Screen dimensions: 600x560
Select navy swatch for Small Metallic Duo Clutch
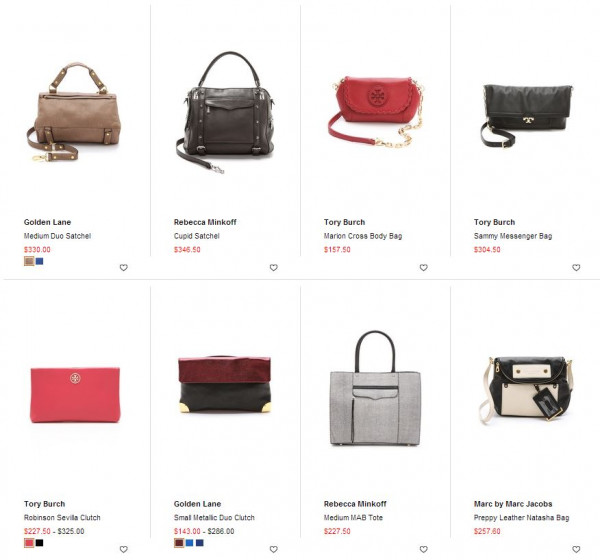pos(199,543)
